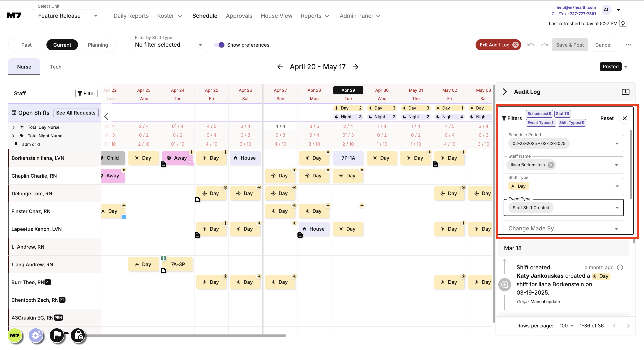
Task: Switch to the Tech tab
Action: [55, 67]
